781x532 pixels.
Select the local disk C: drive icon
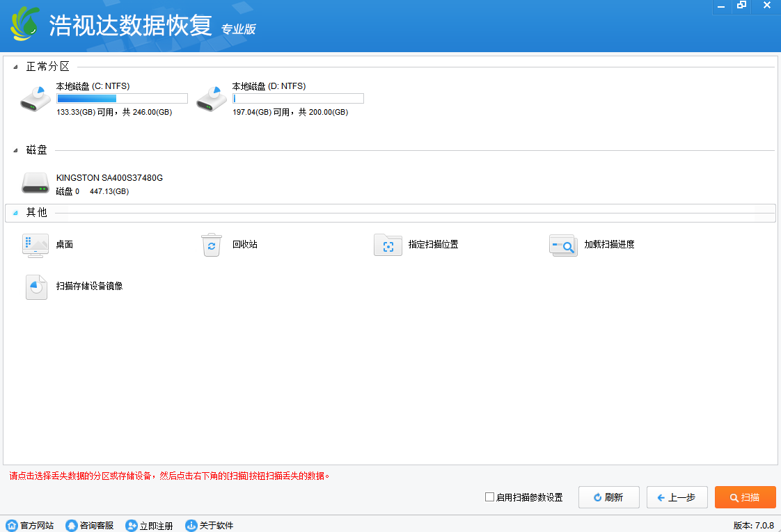35,99
